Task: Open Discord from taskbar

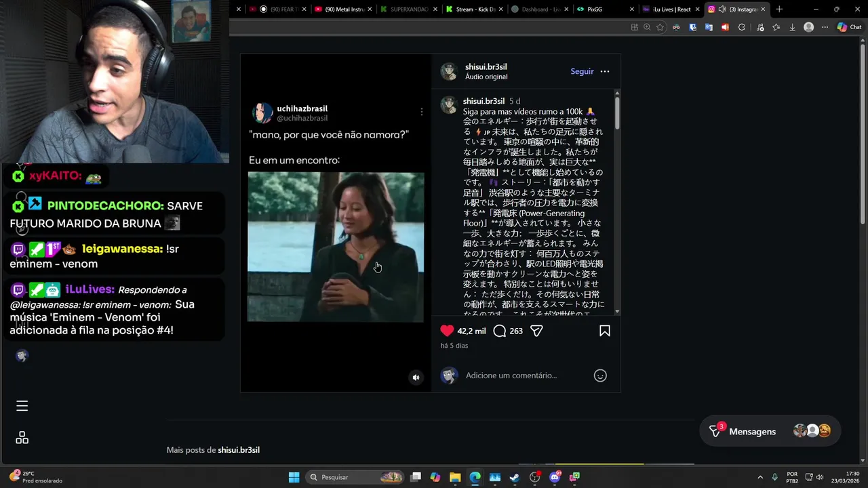Action: [555, 477]
